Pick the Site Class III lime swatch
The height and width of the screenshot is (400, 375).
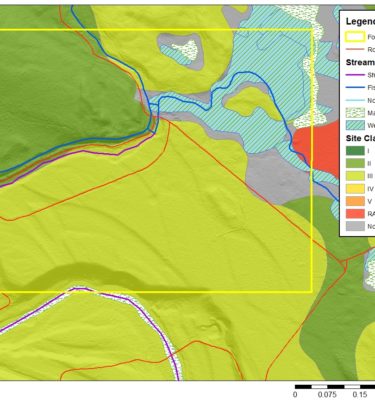tap(355, 176)
